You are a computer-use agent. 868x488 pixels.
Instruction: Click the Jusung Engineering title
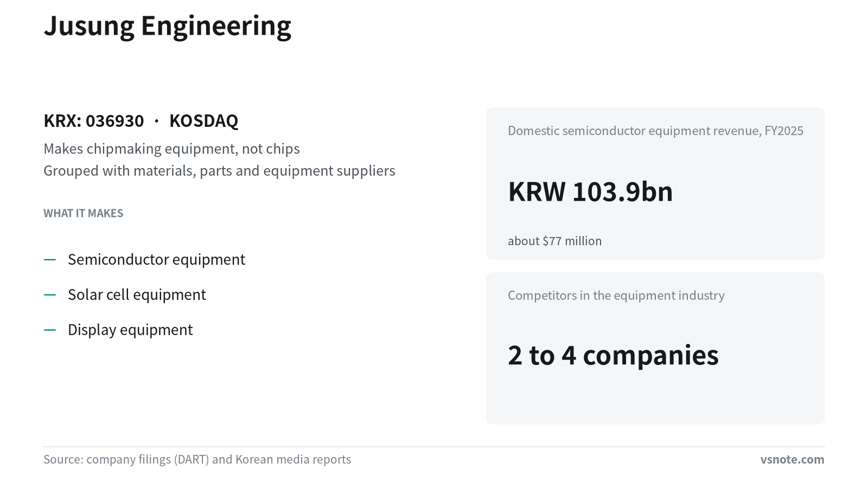point(167,26)
